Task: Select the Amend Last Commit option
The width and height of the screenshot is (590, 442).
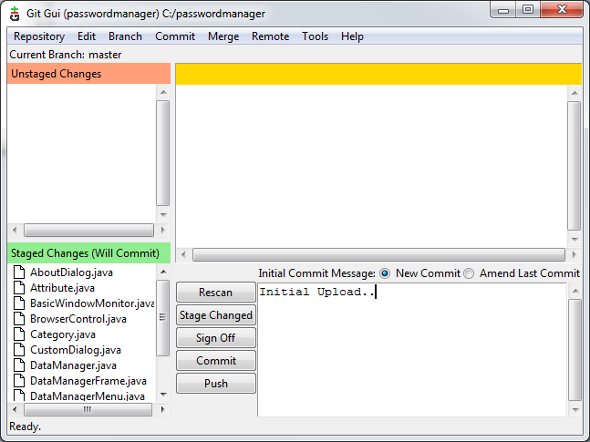Action: (468, 273)
